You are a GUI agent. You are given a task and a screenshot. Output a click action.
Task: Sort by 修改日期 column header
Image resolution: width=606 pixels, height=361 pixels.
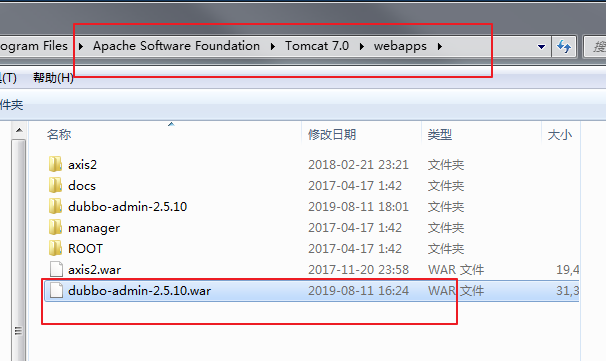pos(332,135)
